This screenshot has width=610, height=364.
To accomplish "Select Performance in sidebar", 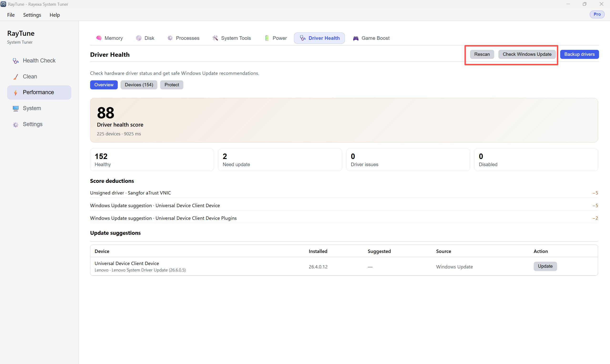I will pos(39,92).
